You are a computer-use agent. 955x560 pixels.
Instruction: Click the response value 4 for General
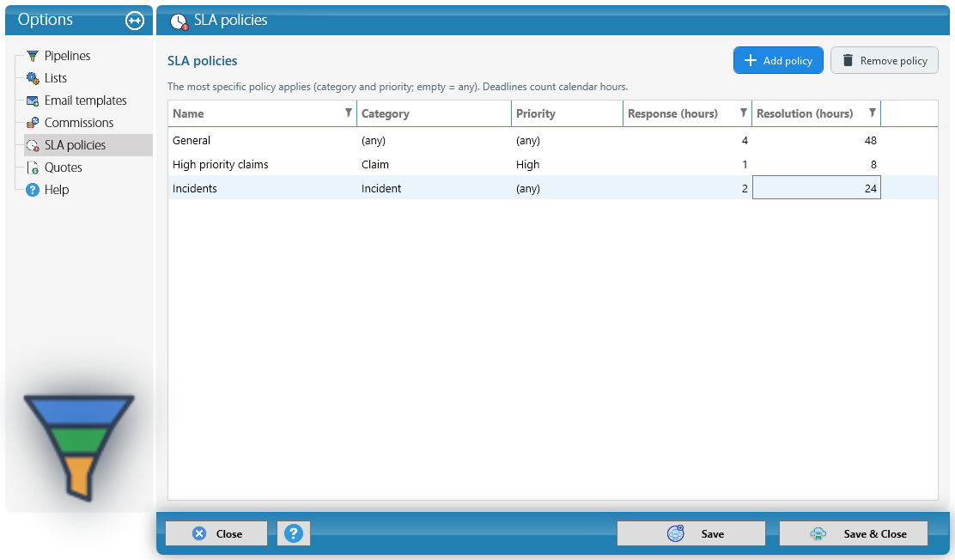tap(688, 141)
